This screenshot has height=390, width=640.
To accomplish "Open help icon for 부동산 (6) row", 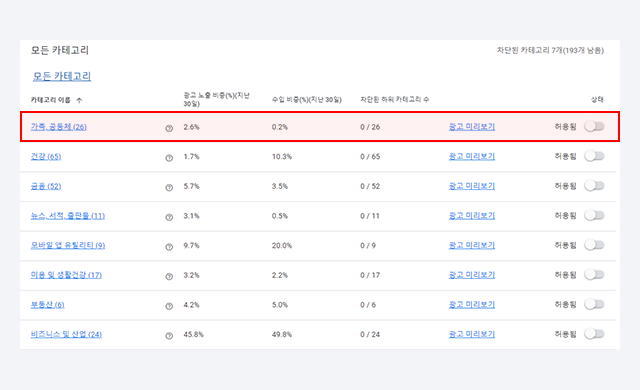I will coord(169,306).
